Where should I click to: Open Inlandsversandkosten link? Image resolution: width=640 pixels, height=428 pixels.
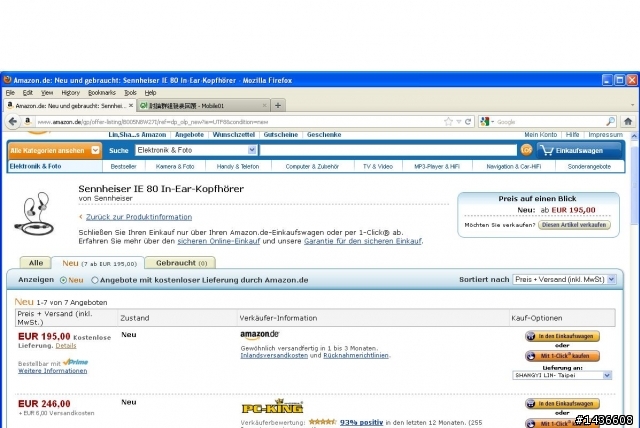click(274, 355)
